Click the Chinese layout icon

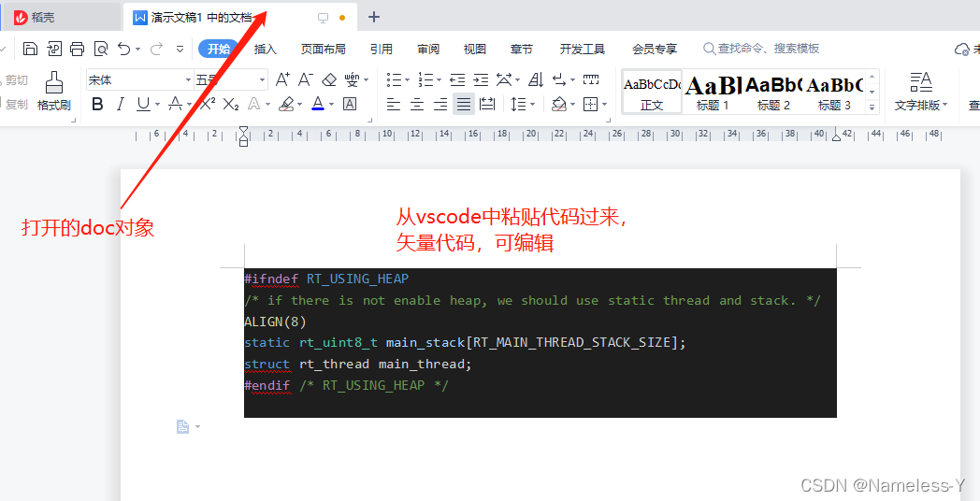(x=504, y=79)
